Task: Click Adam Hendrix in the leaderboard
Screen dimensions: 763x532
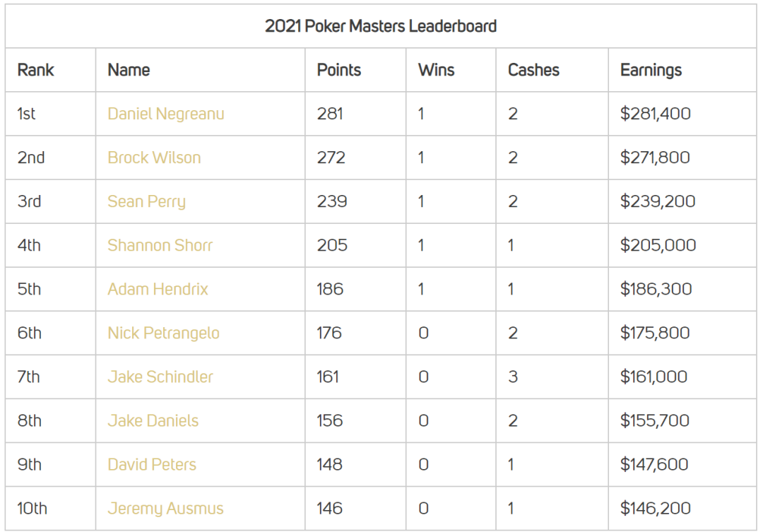Action: (x=158, y=289)
